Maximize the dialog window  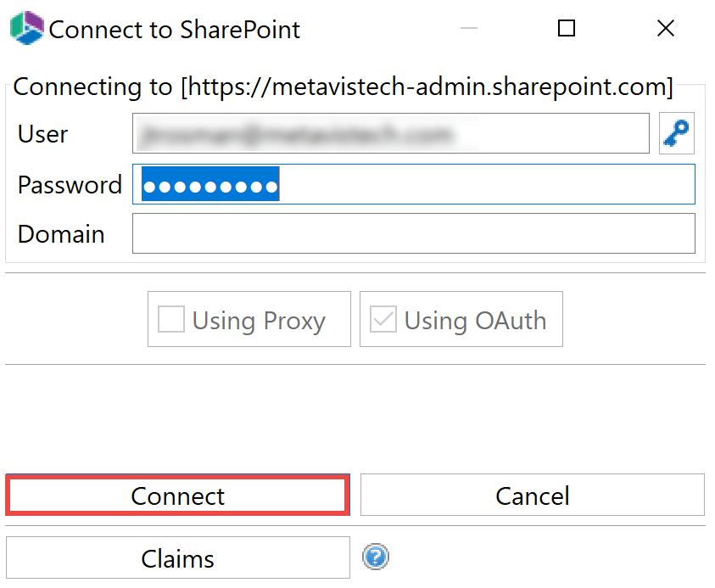(x=567, y=28)
